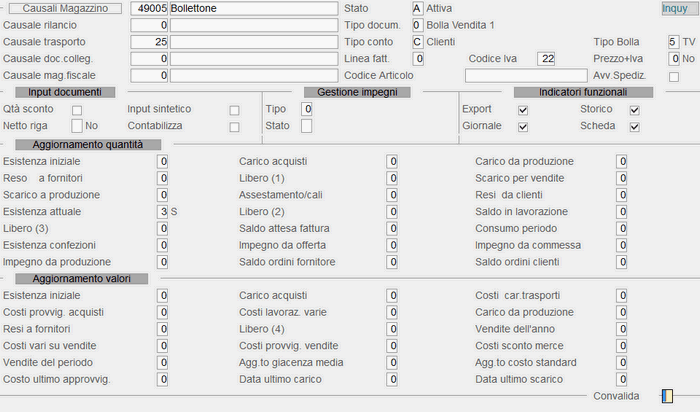Select the Esistenza attuale quantity field

coord(162,212)
